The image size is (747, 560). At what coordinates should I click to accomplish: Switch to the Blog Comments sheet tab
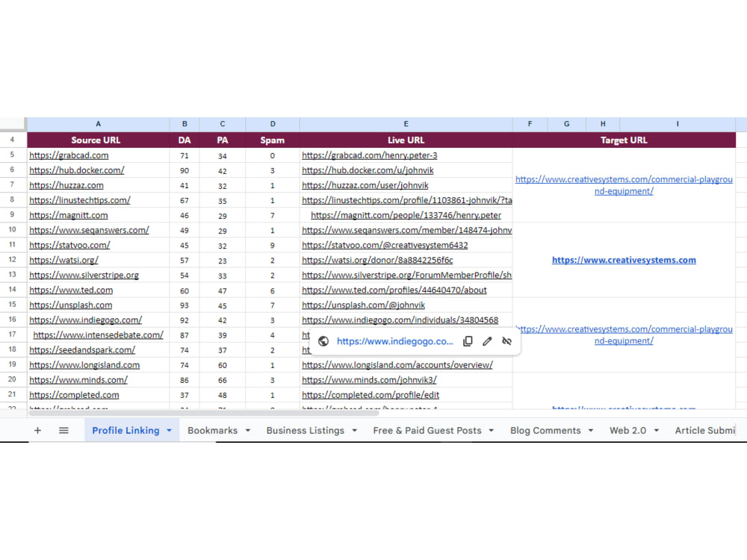point(545,431)
